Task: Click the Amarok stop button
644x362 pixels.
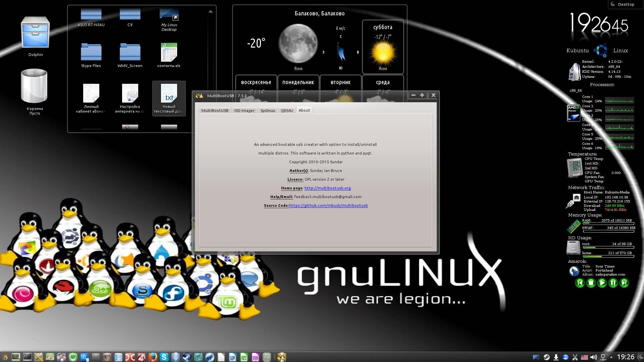Action: click(591, 283)
